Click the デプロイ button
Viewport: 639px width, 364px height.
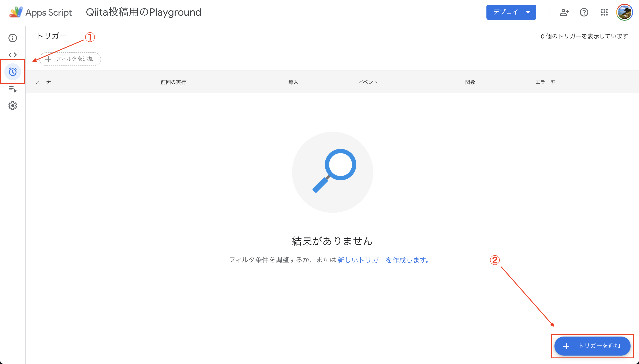point(505,12)
